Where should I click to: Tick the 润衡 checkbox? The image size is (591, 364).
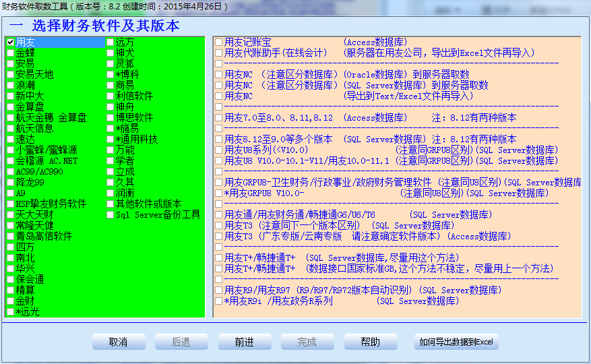click(110, 193)
